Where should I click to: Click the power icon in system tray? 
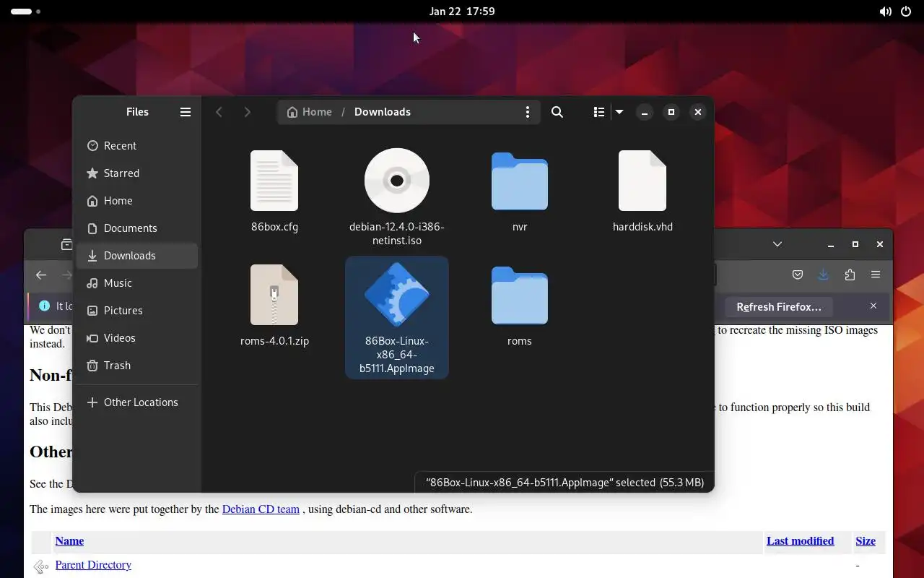(x=906, y=12)
